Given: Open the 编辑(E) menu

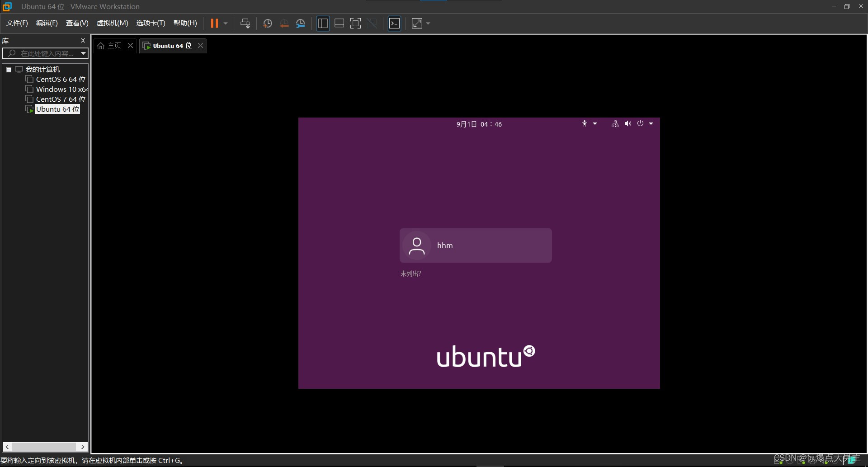Looking at the screenshot, I should pos(47,23).
